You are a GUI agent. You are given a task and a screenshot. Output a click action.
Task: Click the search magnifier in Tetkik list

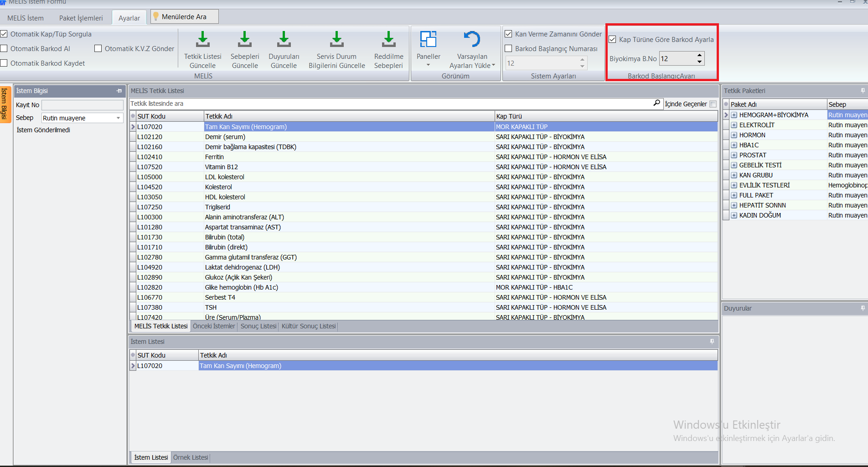(656, 104)
